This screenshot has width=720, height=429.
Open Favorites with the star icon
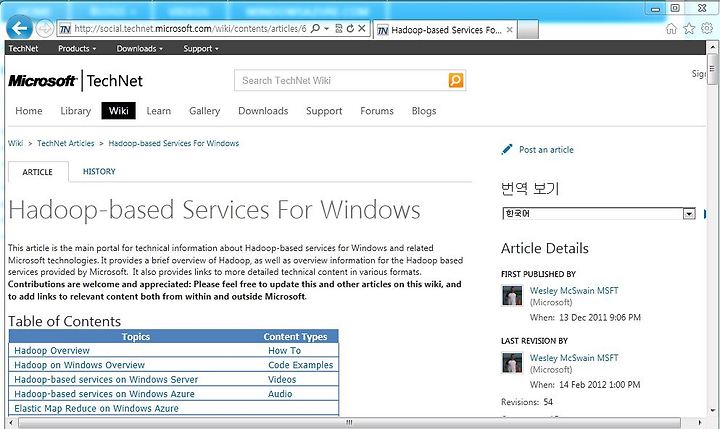pyautogui.click(x=689, y=29)
